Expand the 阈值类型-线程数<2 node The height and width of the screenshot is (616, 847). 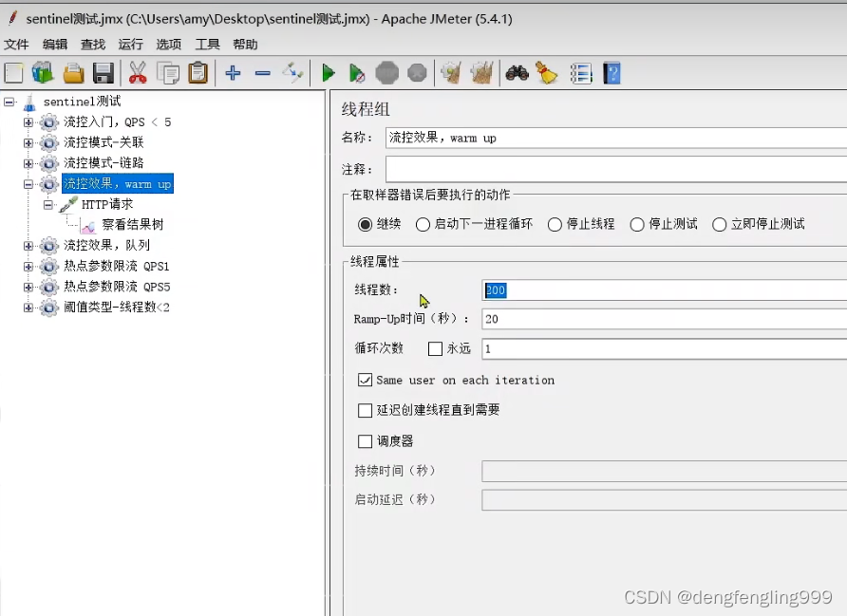click(x=28, y=308)
